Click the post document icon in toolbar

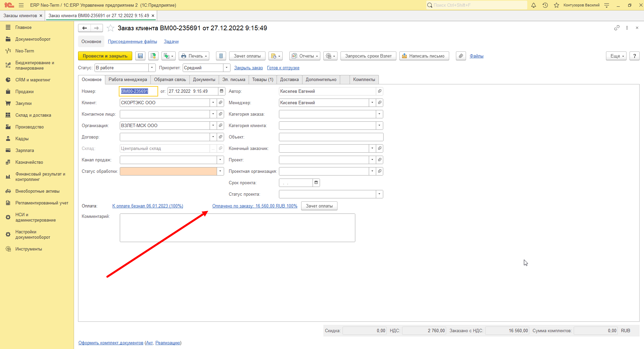tap(153, 56)
